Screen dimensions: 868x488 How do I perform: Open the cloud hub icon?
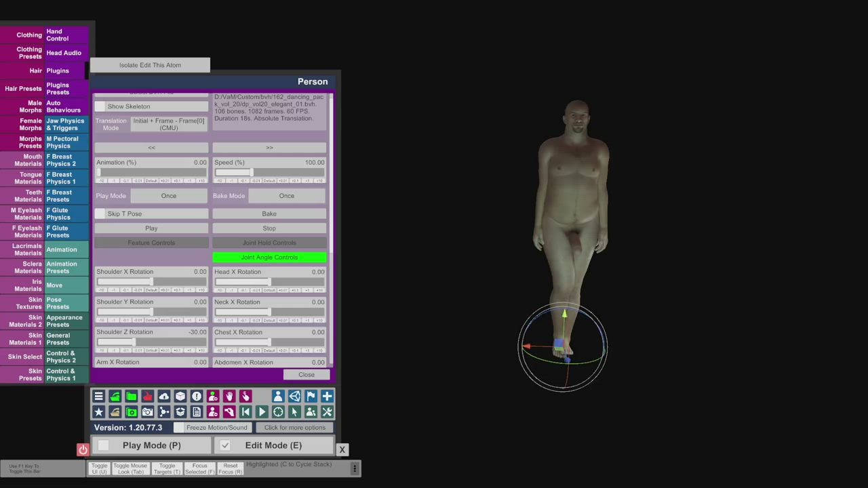[164, 396]
